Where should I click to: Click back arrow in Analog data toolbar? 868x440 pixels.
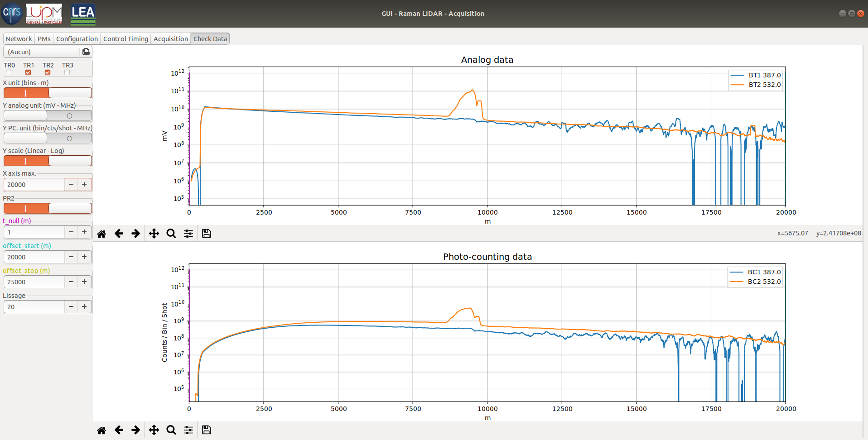119,234
